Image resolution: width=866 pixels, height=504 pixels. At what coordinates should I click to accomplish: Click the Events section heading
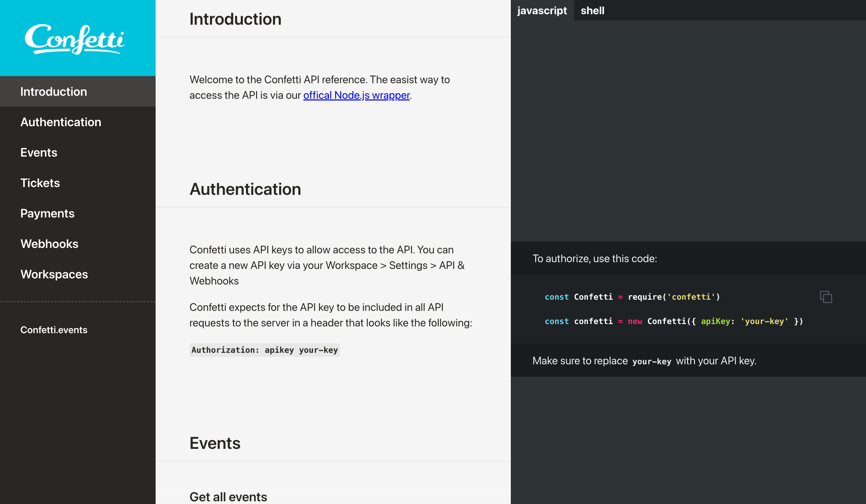pos(215,443)
